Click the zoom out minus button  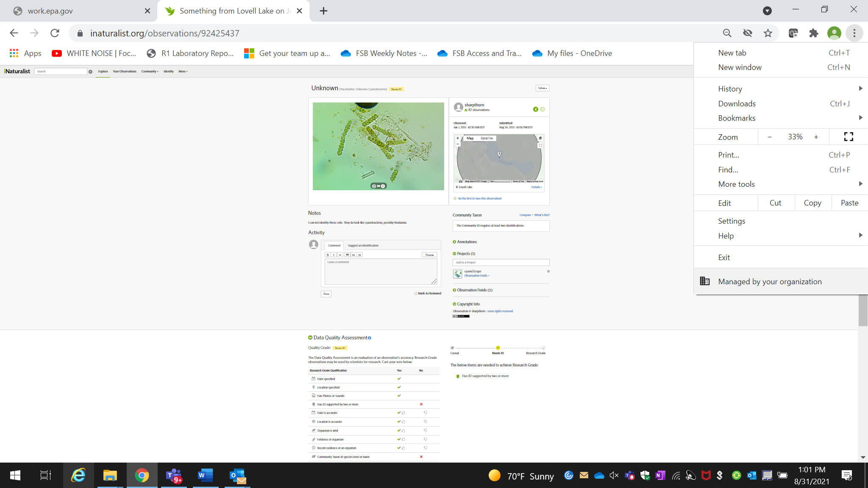click(770, 137)
